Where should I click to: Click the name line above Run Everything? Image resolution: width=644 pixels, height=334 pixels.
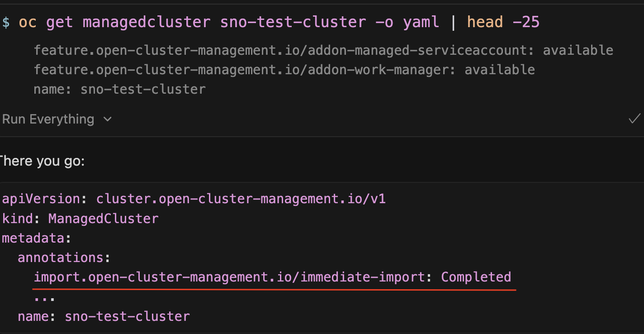119,89
